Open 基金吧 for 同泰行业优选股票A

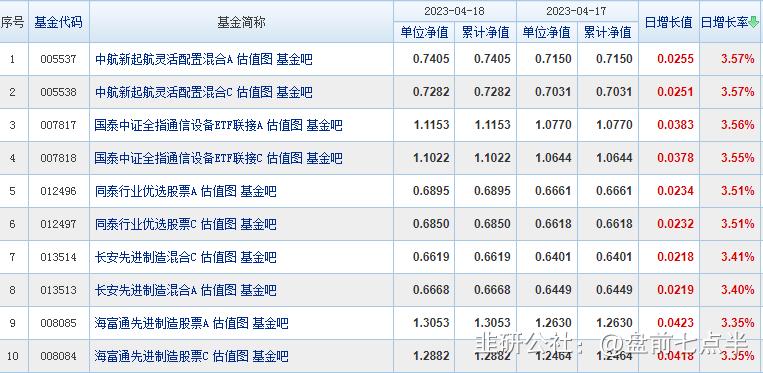click(258, 191)
